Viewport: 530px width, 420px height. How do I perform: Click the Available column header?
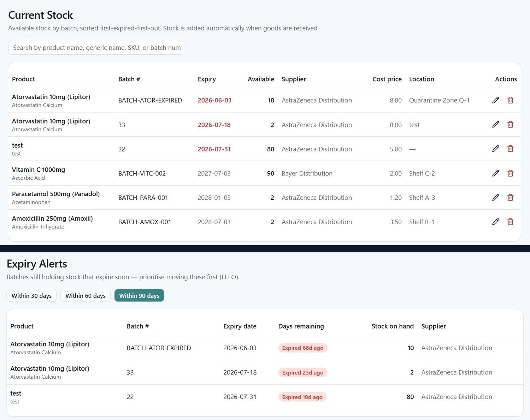click(x=261, y=79)
